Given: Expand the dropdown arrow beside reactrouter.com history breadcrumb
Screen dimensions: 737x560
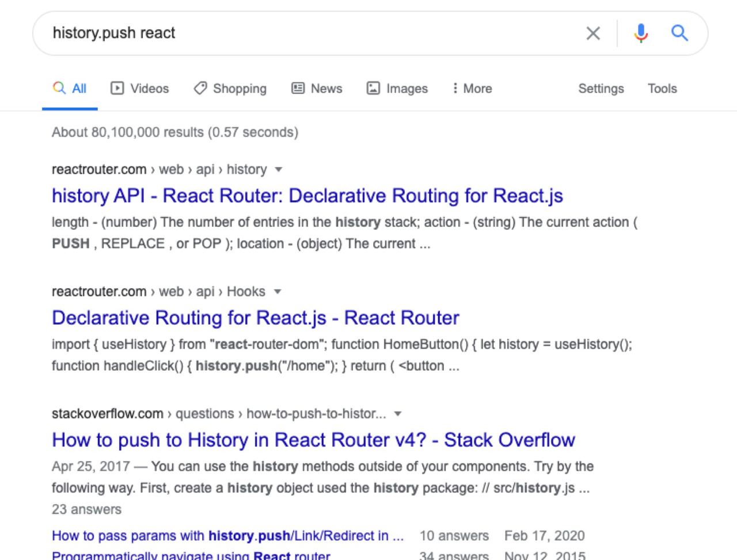Looking at the screenshot, I should (x=279, y=170).
